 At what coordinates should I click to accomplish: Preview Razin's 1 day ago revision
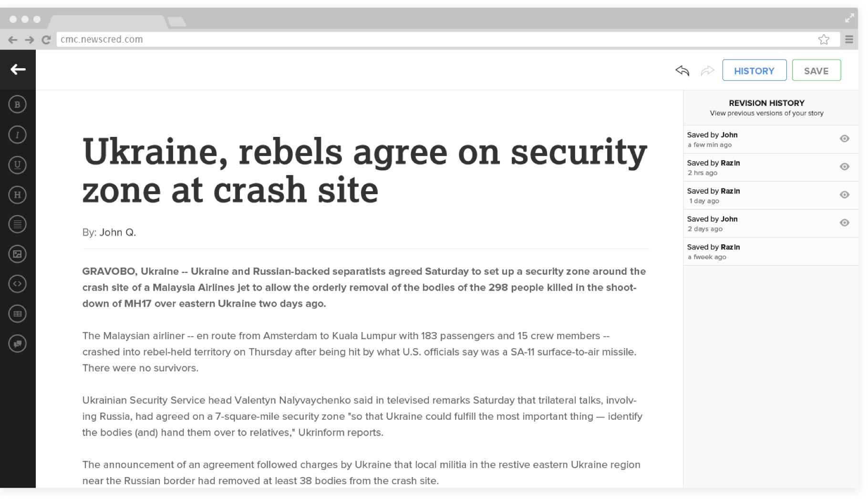click(x=844, y=195)
